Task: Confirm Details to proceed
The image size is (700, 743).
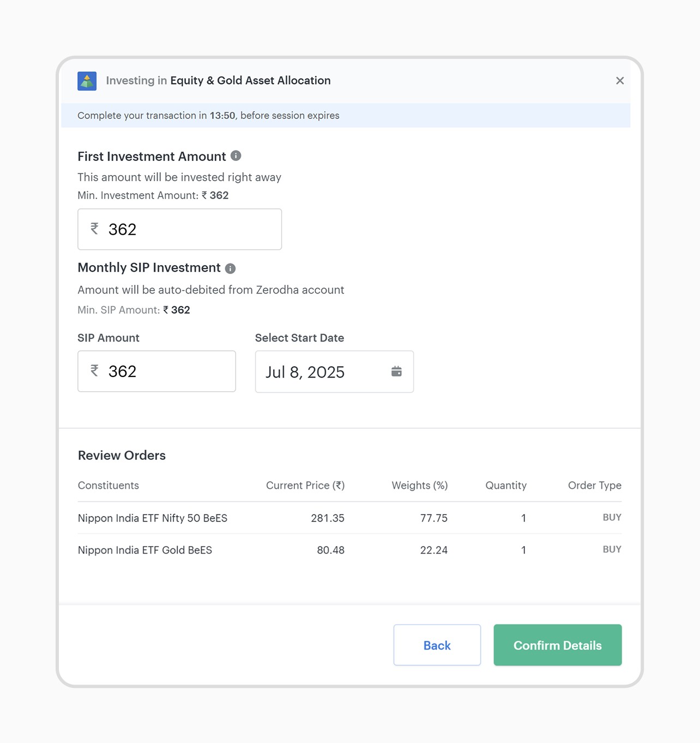Action: [558, 645]
